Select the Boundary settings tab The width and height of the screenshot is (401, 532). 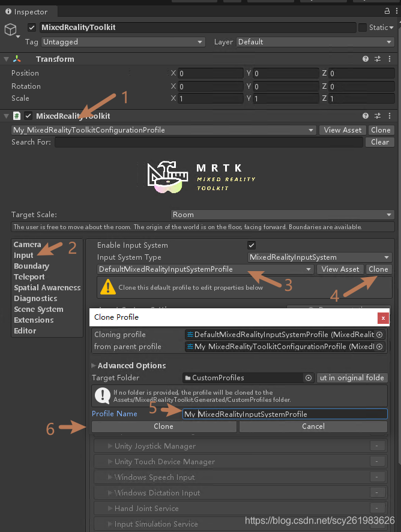(x=31, y=266)
